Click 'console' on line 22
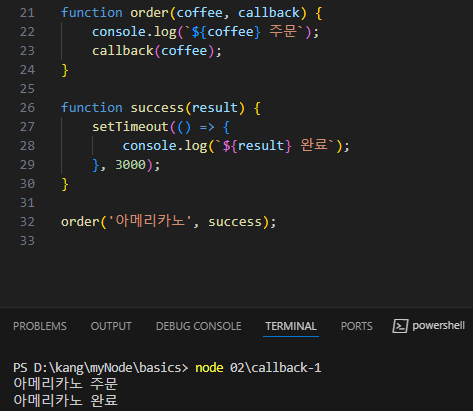473x411 pixels. point(119,32)
